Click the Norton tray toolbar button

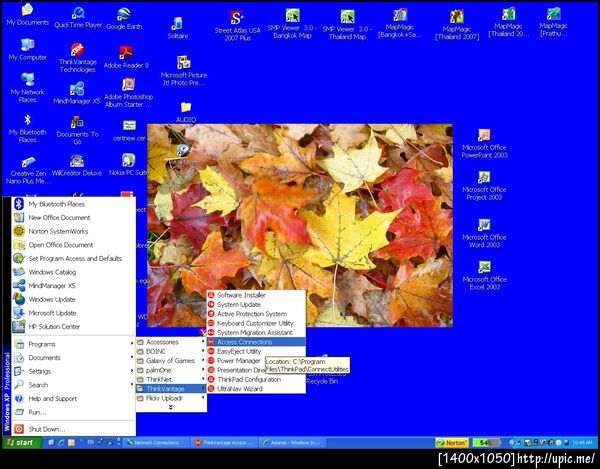[x=452, y=443]
